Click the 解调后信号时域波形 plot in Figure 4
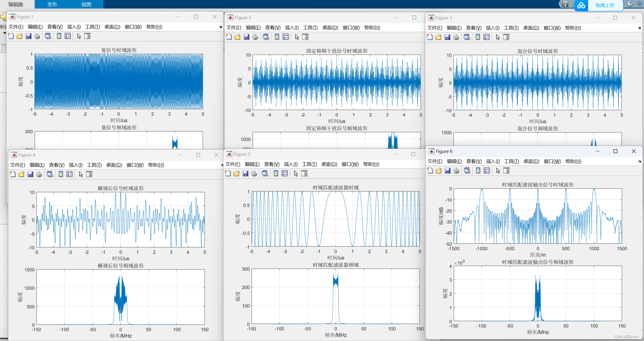The height and width of the screenshot is (341, 644). pos(120,220)
